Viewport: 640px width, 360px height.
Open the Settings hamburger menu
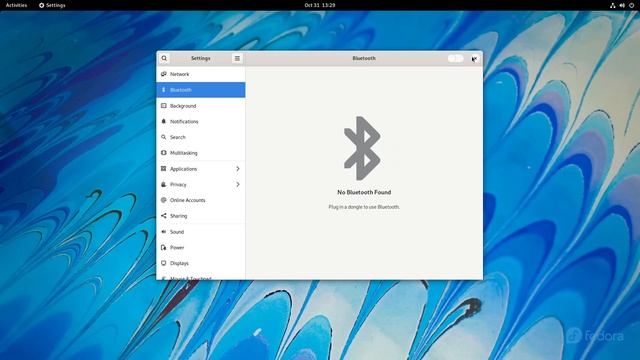(x=237, y=58)
